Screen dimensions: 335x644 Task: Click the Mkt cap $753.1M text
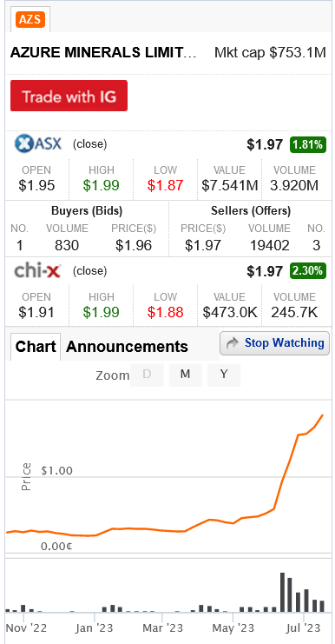tap(270, 53)
